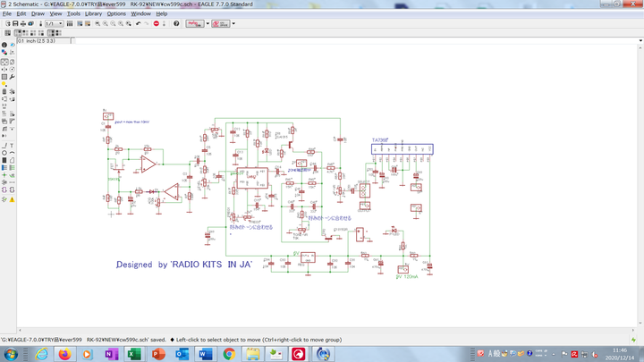The width and height of the screenshot is (644, 362).
Task: Open the Options menu
Action: (116, 14)
